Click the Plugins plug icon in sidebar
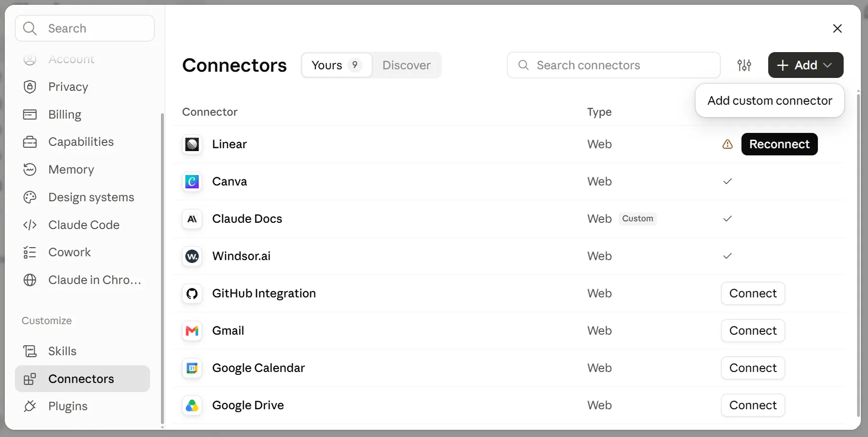Screen dimensions: 868x437 (30, 406)
